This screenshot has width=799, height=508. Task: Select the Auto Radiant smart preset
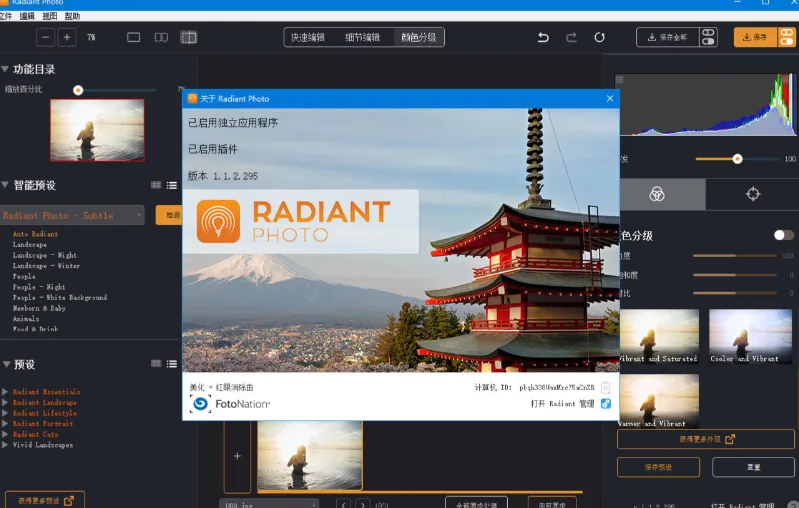[35, 234]
